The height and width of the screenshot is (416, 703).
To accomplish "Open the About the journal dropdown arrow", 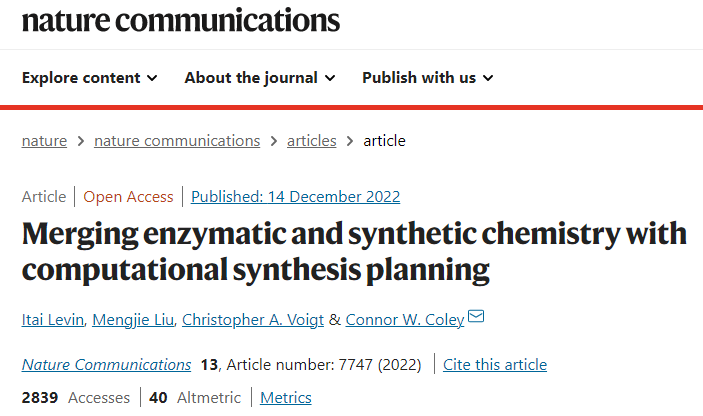I will point(330,78).
